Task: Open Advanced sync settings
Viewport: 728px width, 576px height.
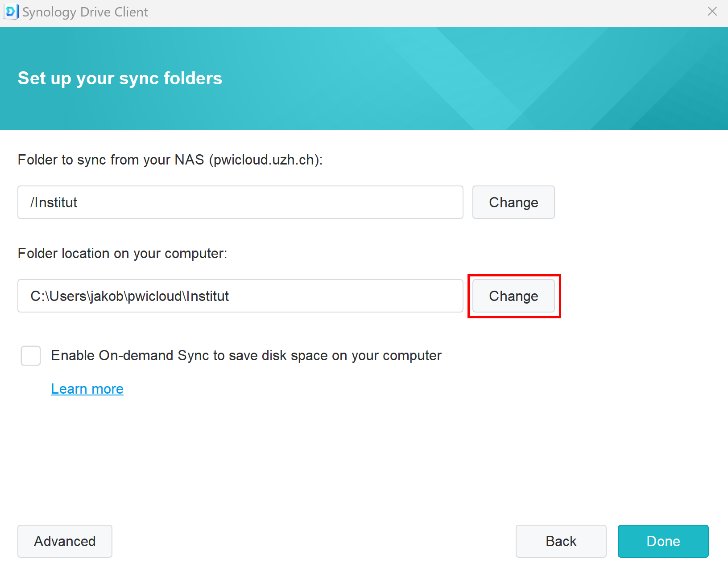Action: 65,541
